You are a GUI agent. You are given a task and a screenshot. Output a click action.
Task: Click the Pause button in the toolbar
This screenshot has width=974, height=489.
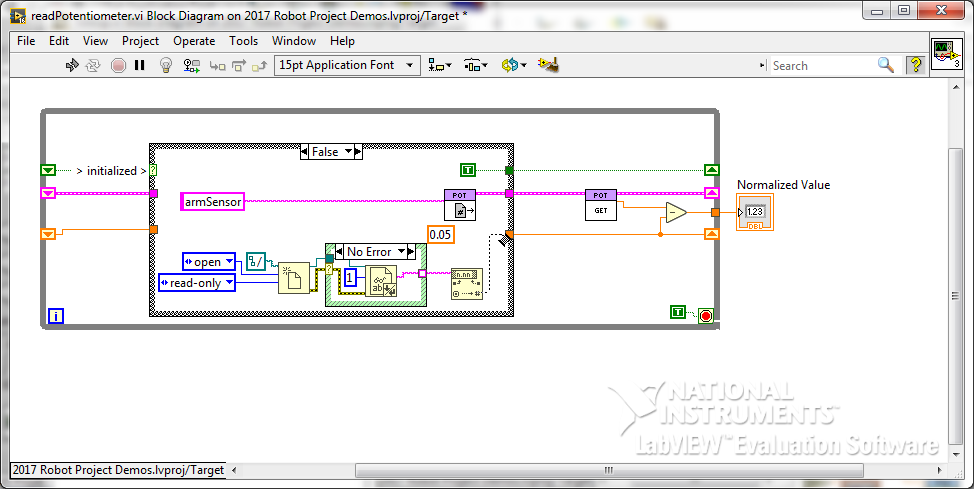(x=140, y=66)
